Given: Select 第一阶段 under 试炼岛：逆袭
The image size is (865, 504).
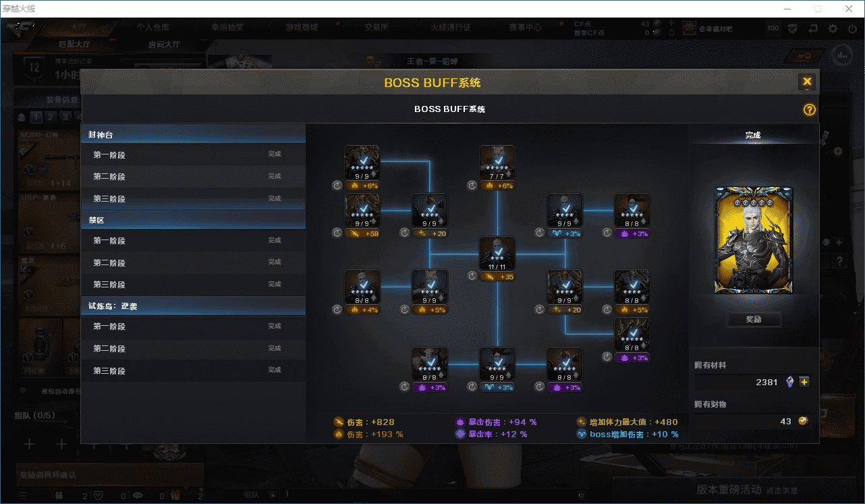Looking at the screenshot, I should 194,327.
